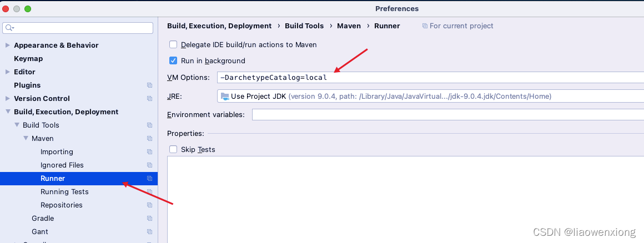Open Gradle settings

(43, 219)
